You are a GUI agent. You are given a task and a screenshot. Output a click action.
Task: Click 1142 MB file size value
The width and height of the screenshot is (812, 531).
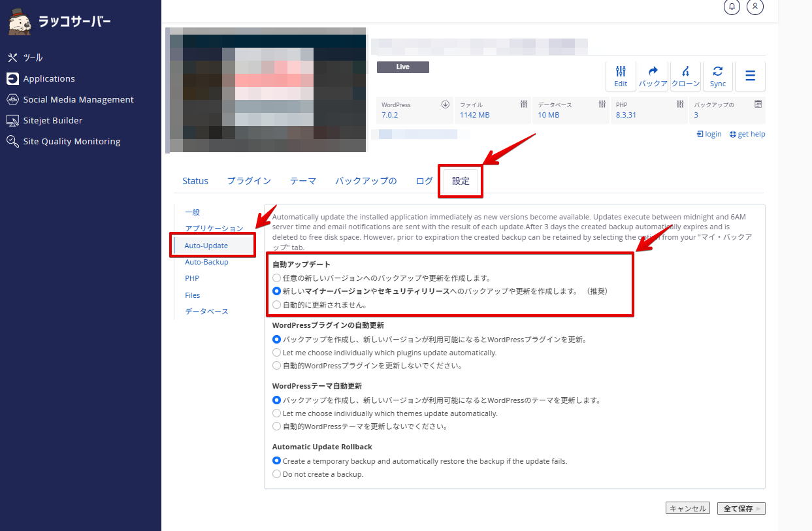point(474,115)
